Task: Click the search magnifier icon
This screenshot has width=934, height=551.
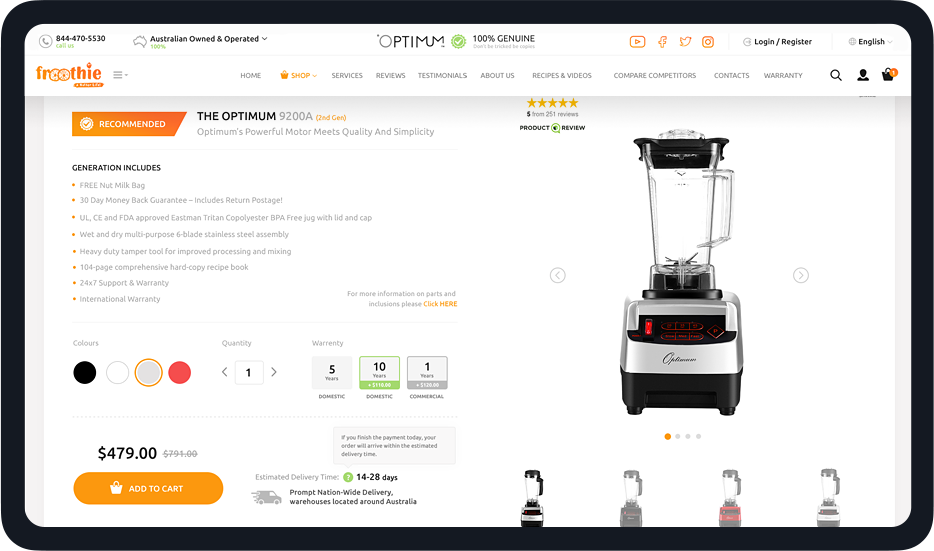Action: tap(836, 75)
